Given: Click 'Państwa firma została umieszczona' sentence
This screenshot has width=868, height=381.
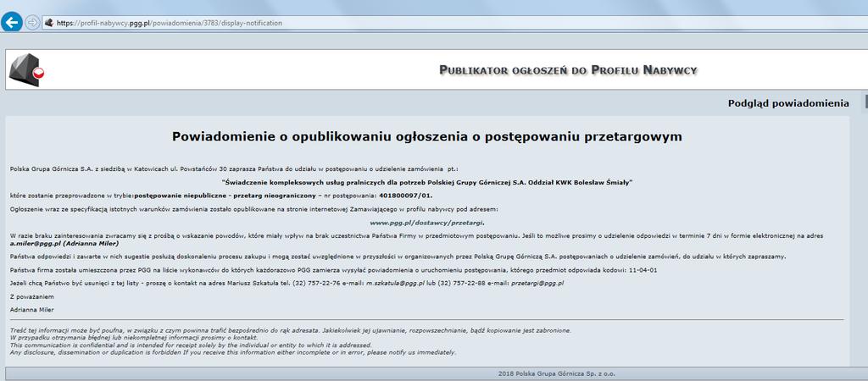Looking at the screenshot, I should click(334, 269).
